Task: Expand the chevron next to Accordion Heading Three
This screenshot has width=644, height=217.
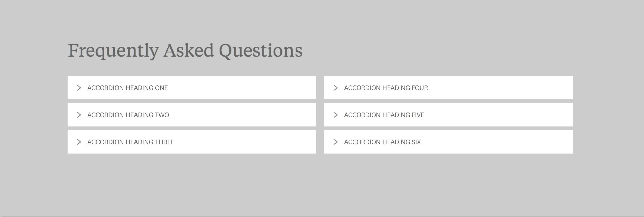Action: (x=79, y=142)
